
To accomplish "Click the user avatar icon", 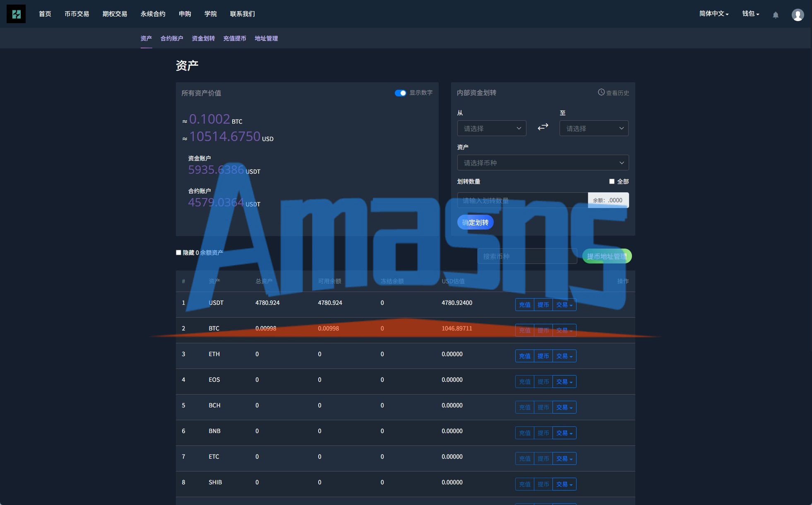I will pyautogui.click(x=798, y=15).
